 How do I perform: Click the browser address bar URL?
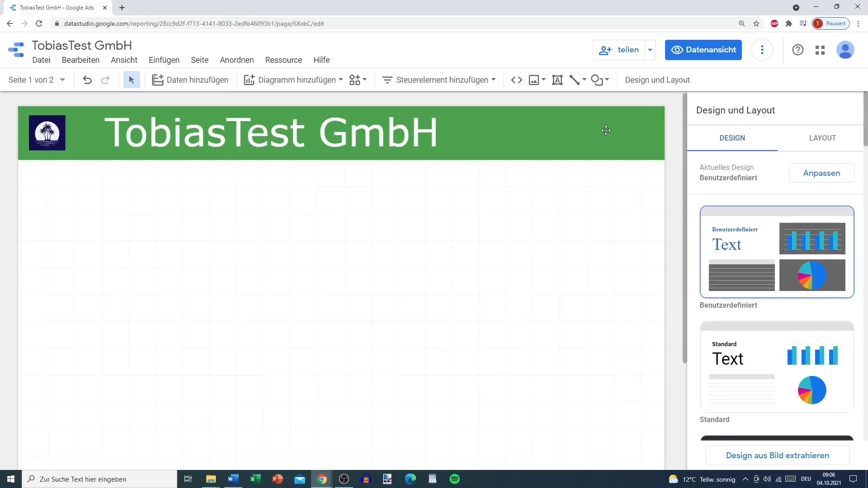pos(194,23)
